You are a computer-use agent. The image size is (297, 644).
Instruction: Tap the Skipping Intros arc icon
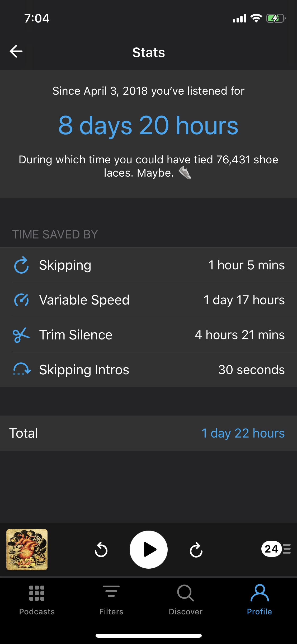tap(22, 370)
